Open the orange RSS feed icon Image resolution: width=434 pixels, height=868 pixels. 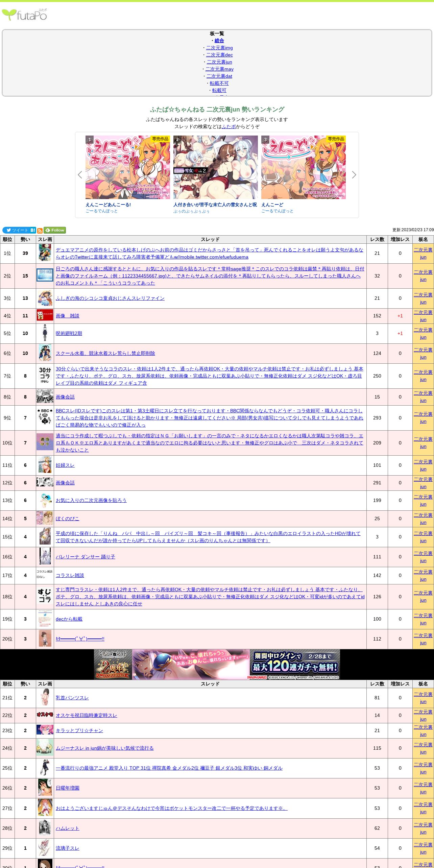(40, 231)
